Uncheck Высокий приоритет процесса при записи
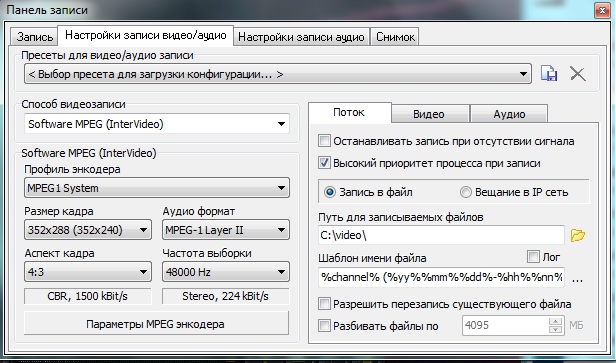The height and width of the screenshot is (363, 616). pyautogui.click(x=324, y=163)
